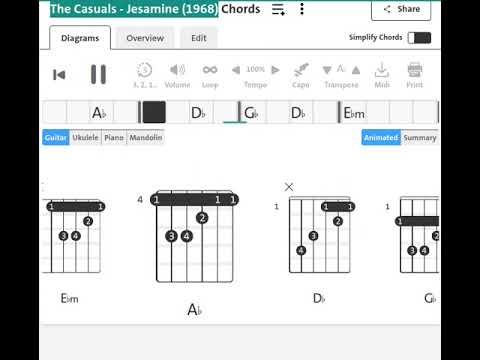Screen dimensions: 480x360
Task: Click the black playhead block in timeline
Action: 154,112
